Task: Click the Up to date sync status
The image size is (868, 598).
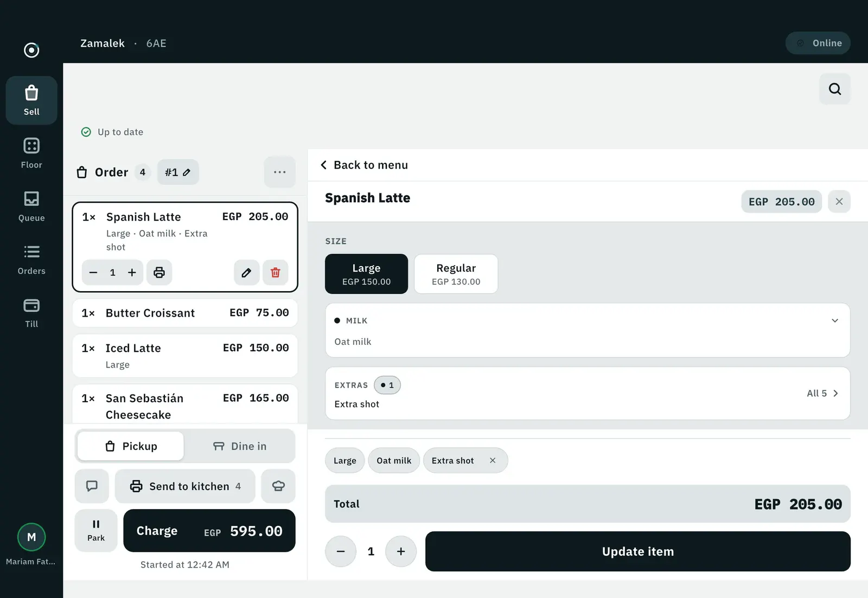Action: 112,132
